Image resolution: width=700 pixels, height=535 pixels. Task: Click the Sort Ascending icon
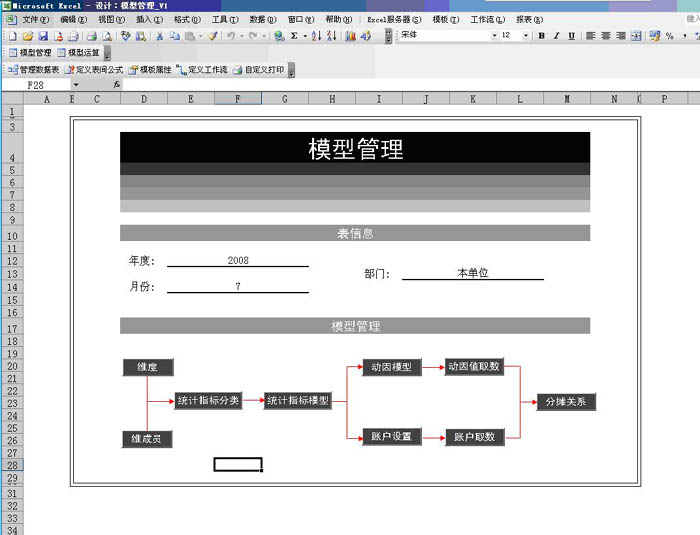[x=316, y=36]
